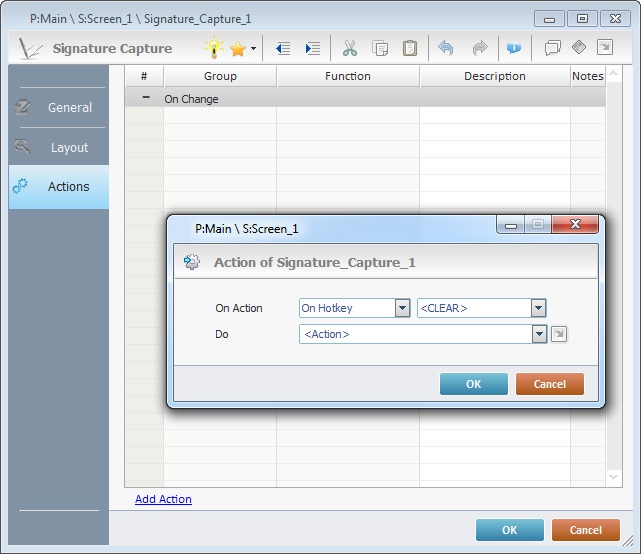Open the <CLEAR> hotkey dropdown arrow
Screen dimensions: 641x554
538,308
